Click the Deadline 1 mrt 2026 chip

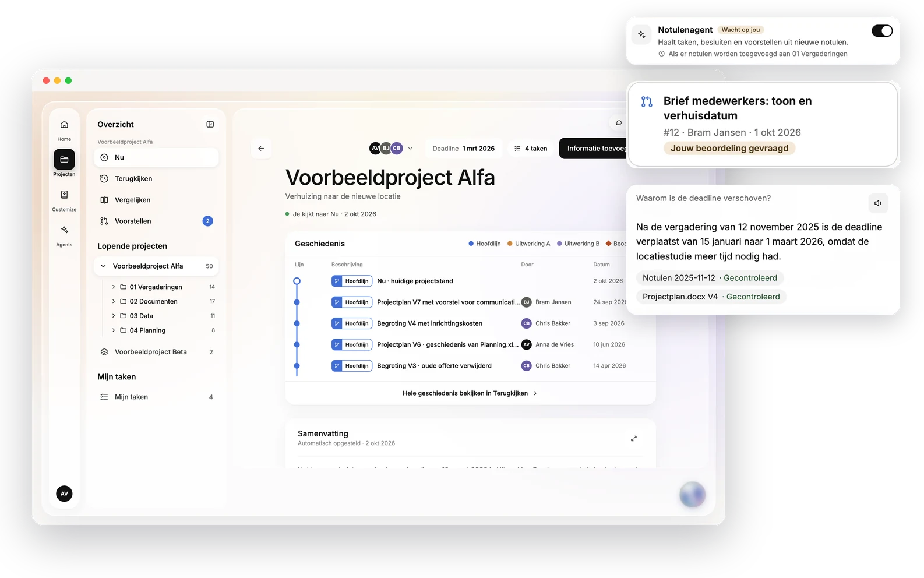tap(464, 149)
